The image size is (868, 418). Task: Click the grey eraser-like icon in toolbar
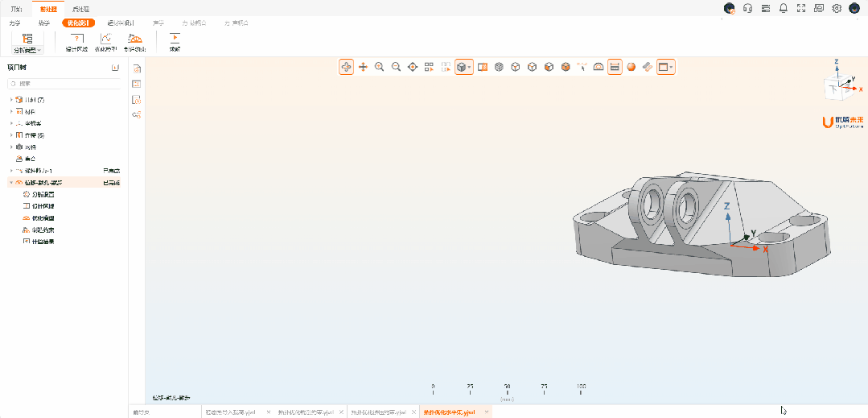pos(647,67)
